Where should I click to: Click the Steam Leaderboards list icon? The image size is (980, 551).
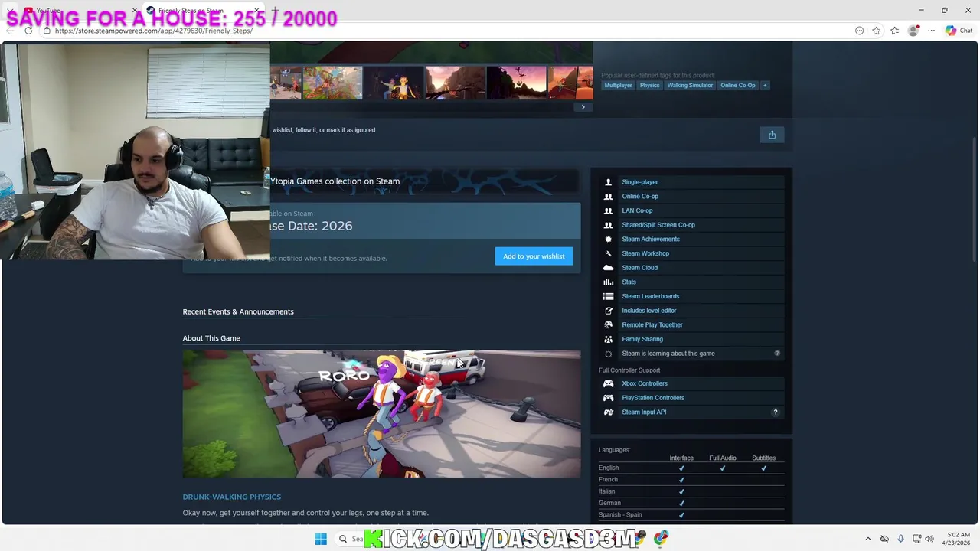(608, 296)
